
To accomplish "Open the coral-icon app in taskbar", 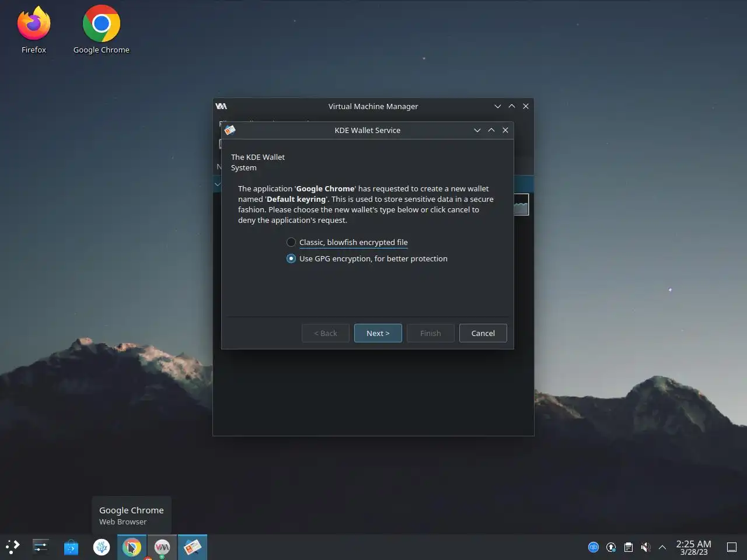I will [102, 547].
